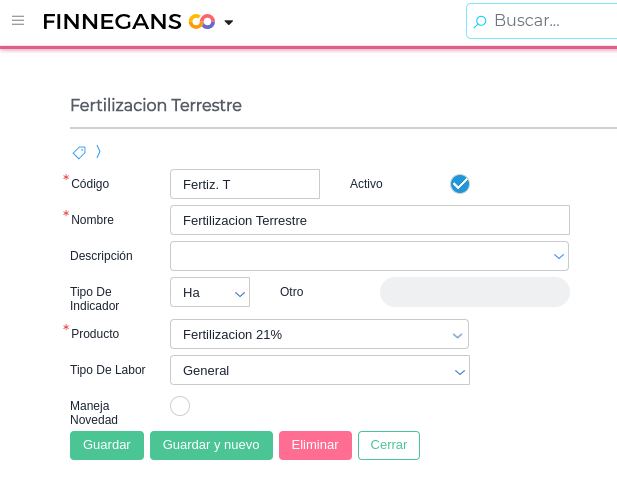The image size is (617, 477).
Task: Click the Otro field
Action: click(474, 292)
